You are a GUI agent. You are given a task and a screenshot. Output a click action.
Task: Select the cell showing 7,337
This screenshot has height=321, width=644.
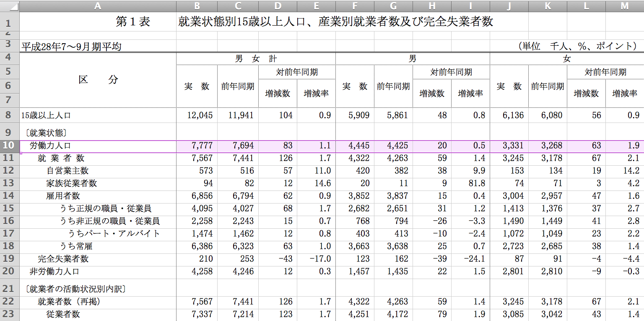point(197,314)
